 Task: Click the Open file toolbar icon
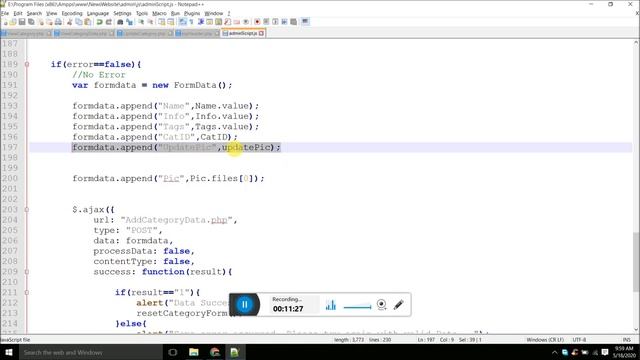tap(13, 22)
